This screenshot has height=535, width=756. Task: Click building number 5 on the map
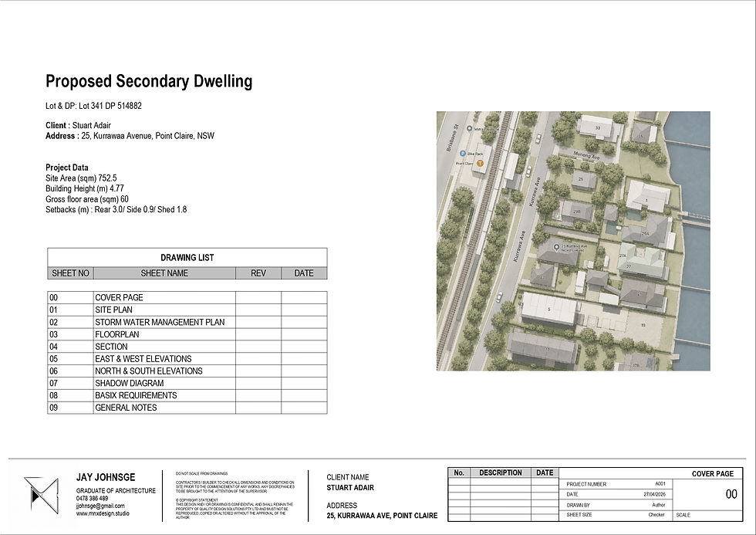548,310
